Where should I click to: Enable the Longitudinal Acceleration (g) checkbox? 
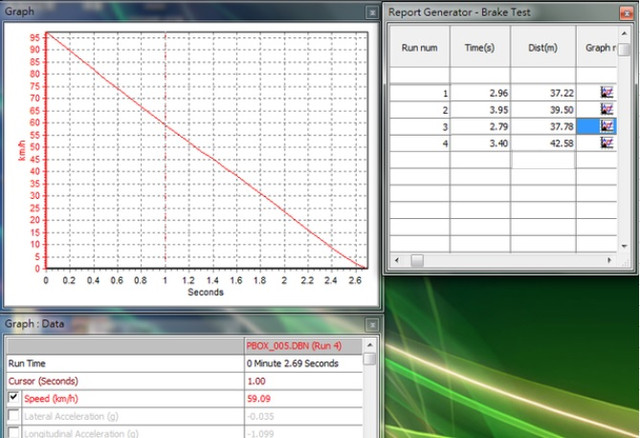[x=13, y=432]
